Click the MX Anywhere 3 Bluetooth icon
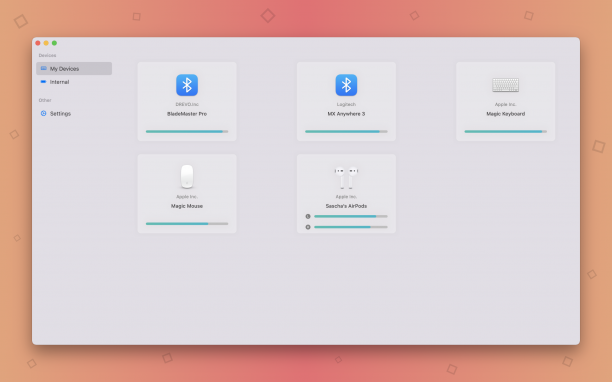The height and width of the screenshot is (382, 612). click(346, 85)
